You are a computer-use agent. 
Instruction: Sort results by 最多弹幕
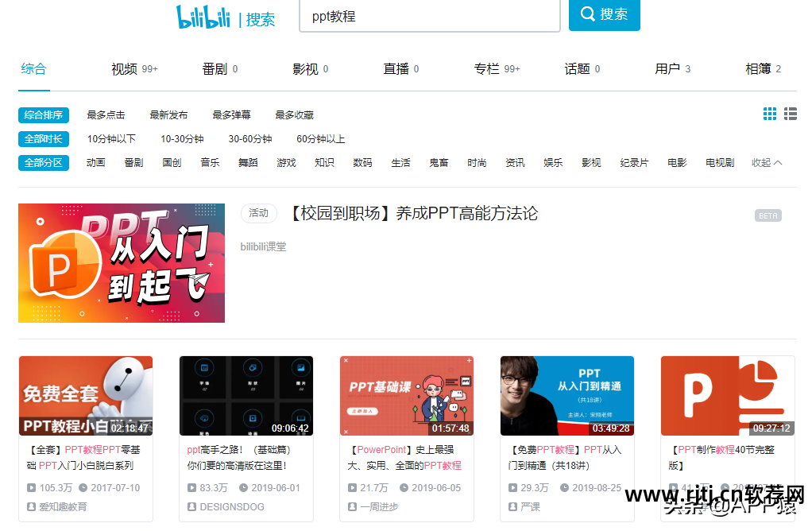click(x=231, y=115)
